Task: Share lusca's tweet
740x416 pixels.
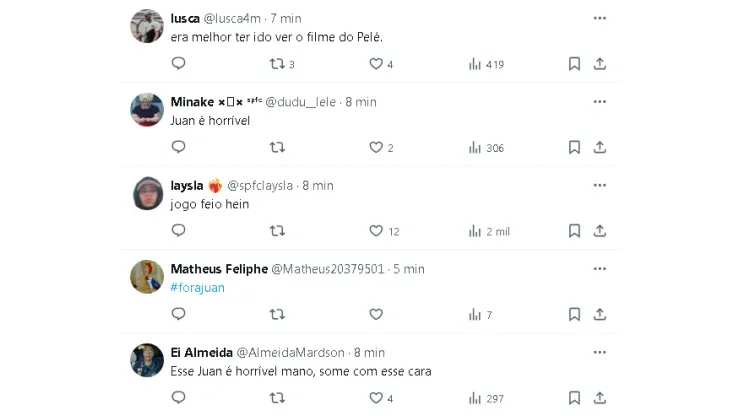Action: [x=599, y=64]
